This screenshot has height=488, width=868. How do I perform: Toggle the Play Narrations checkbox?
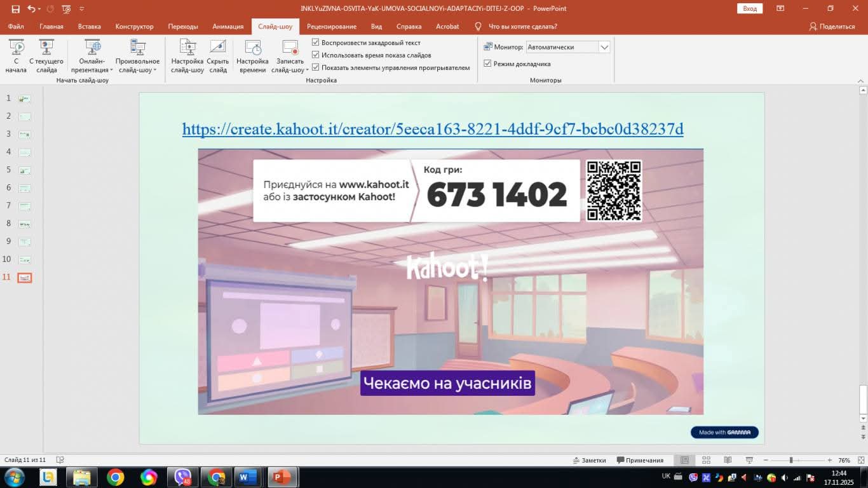pos(316,43)
